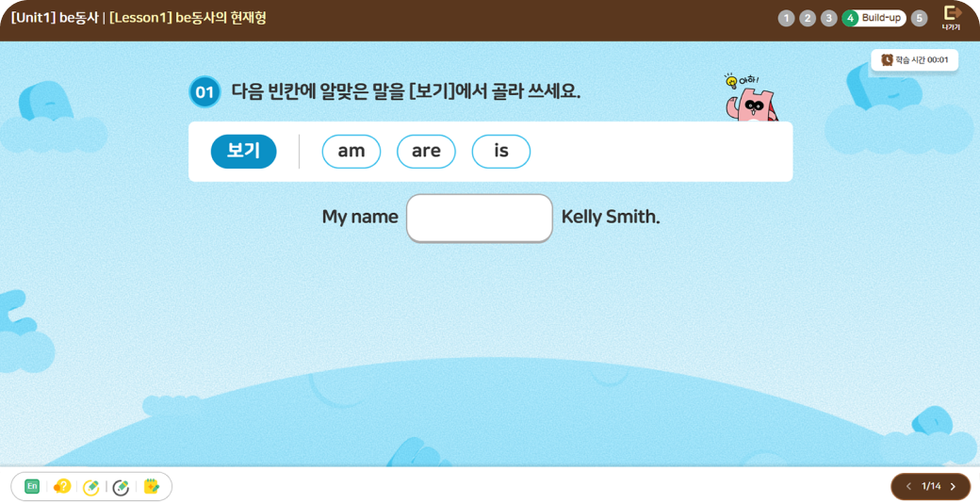Choose the word 'is' from 보기
This screenshot has height=503, width=980.
point(501,152)
